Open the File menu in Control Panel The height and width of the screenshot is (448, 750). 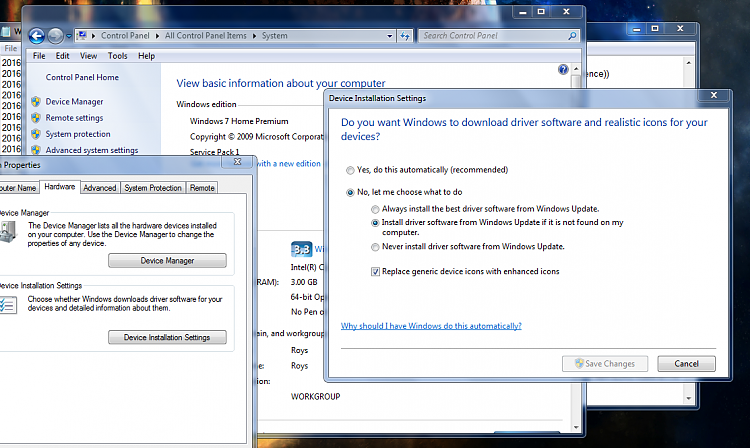39,56
